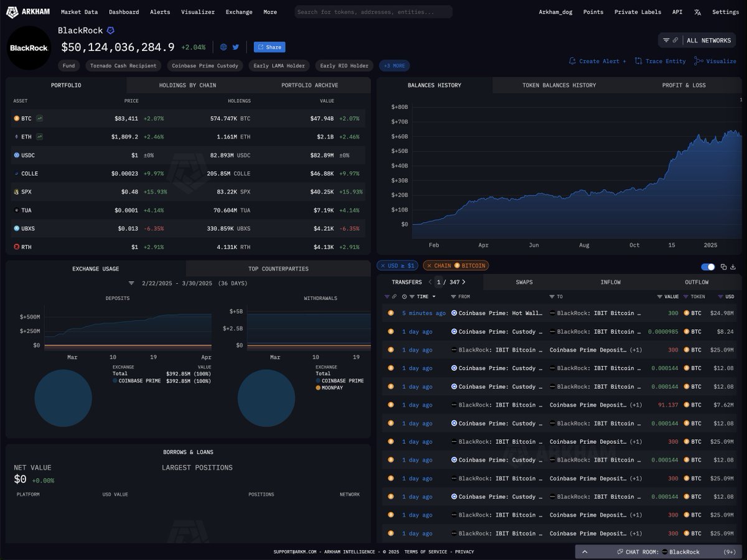Click the Withdrawals pie chart
Screen dimensions: 747x560
(266, 398)
